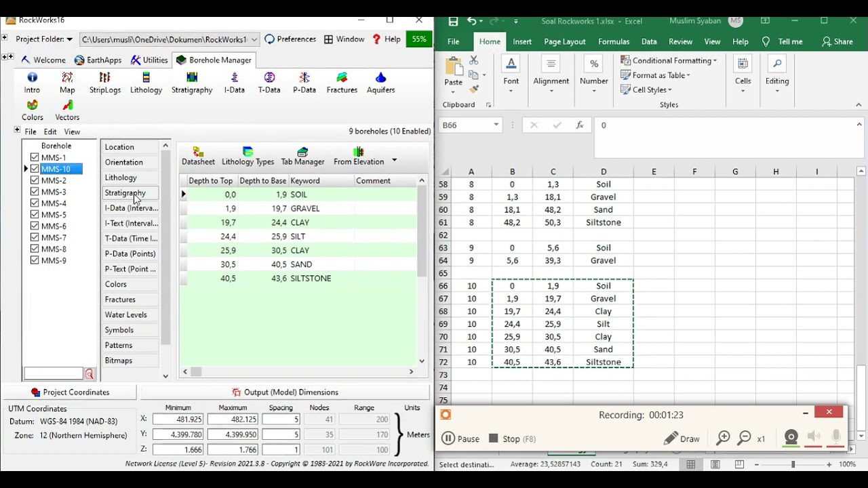Image resolution: width=868 pixels, height=488 pixels.
Task: Toggle the MMS-4 borehole checkbox
Action: pos(35,203)
